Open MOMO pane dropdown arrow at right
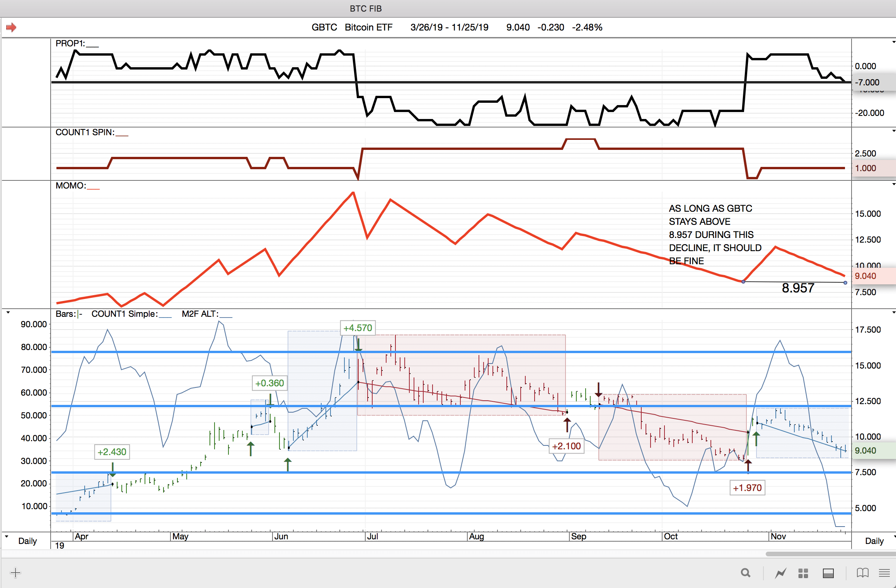896x588 pixels. [x=893, y=184]
